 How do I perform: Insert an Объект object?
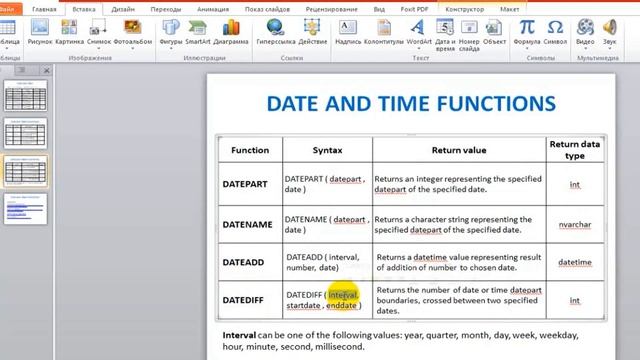pos(494,32)
